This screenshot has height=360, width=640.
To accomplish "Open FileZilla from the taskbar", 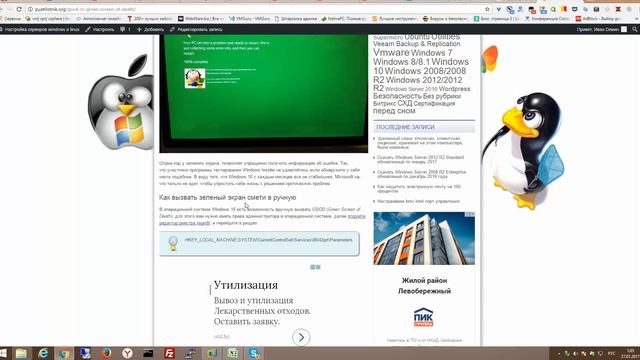I will pos(169,353).
